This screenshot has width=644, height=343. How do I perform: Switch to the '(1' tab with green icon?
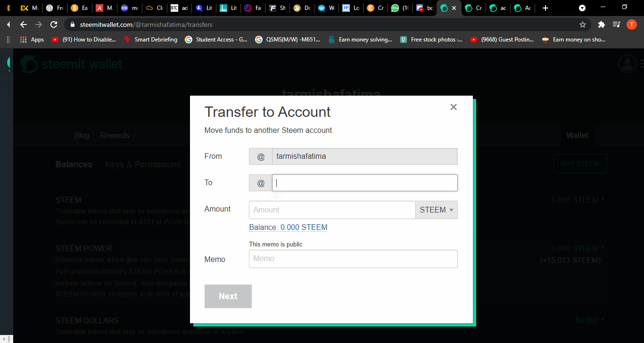[401, 8]
